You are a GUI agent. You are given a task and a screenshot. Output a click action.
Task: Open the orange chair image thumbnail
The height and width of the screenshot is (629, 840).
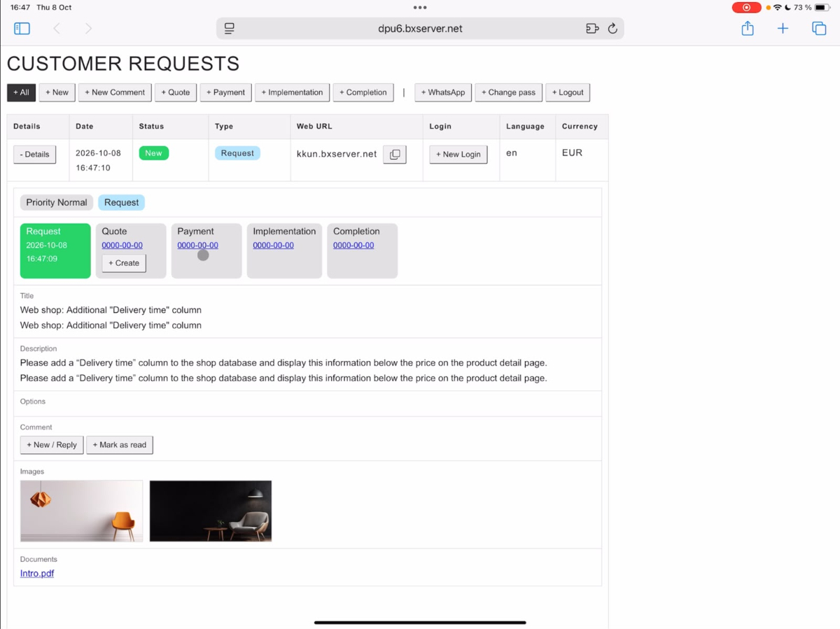click(81, 511)
